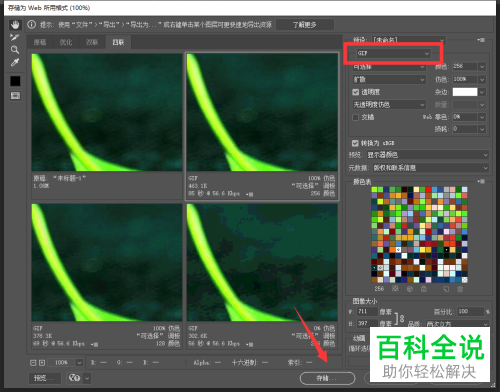Open the color table panel menu
This screenshot has width=500, height=392.
(x=481, y=182)
